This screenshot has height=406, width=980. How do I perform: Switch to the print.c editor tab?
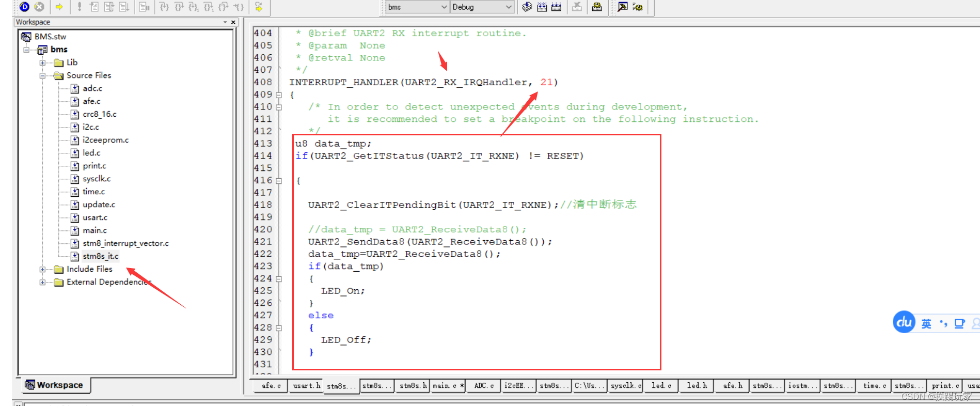[945, 386]
